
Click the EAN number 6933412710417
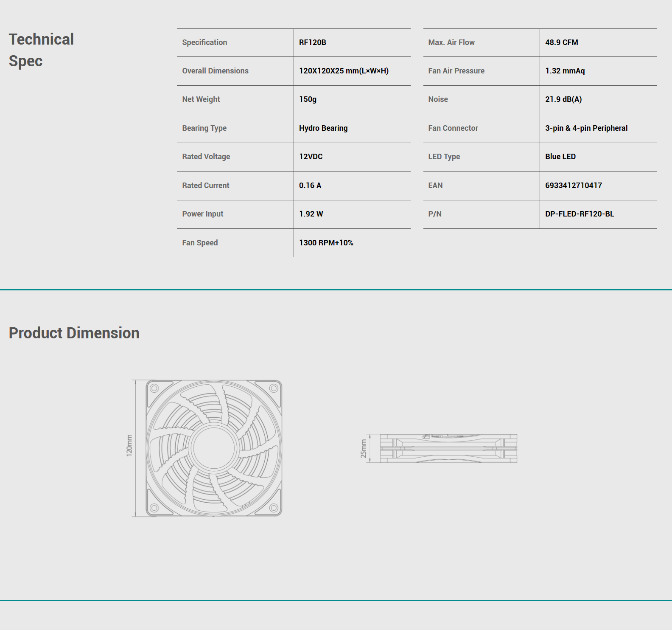573,186
